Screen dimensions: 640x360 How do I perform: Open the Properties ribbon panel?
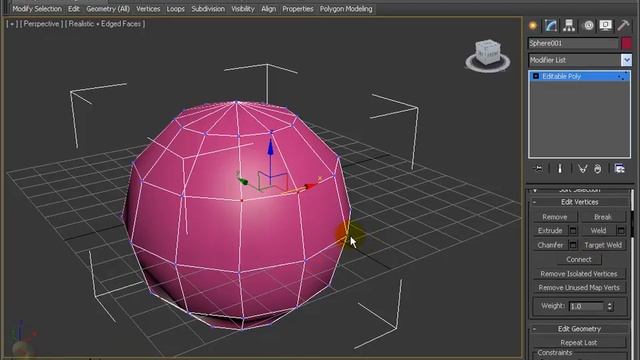pos(298,9)
